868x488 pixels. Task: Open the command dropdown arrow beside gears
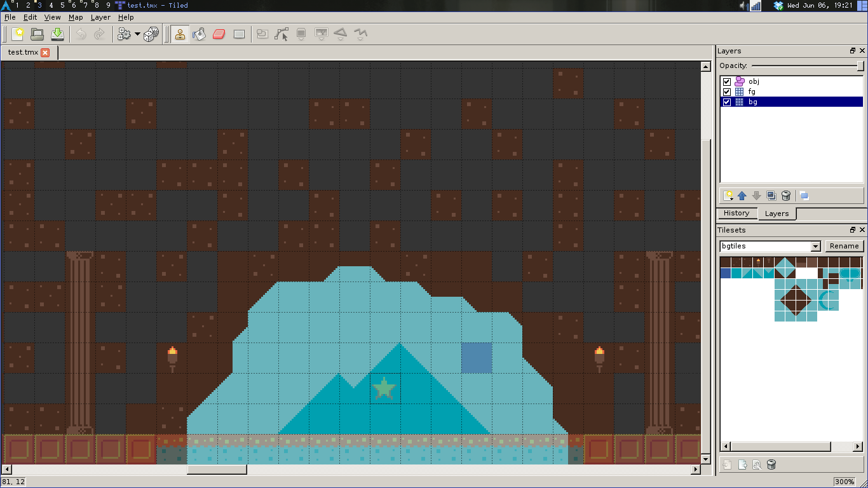pos(137,34)
